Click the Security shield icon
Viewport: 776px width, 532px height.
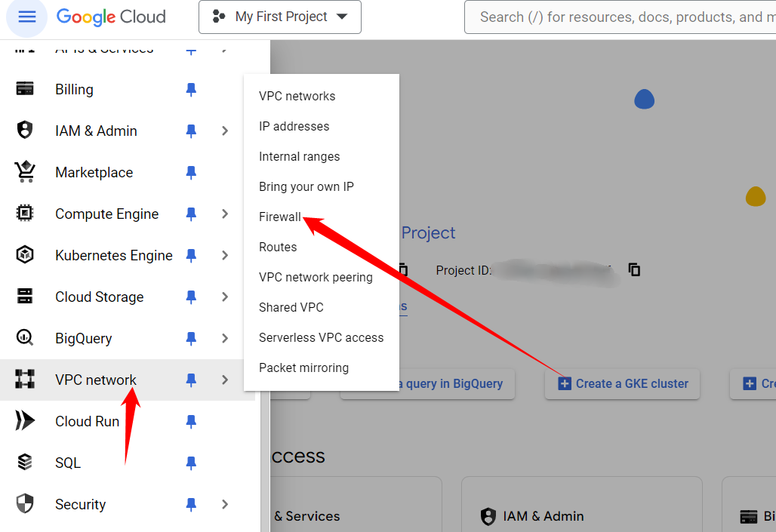(x=25, y=504)
